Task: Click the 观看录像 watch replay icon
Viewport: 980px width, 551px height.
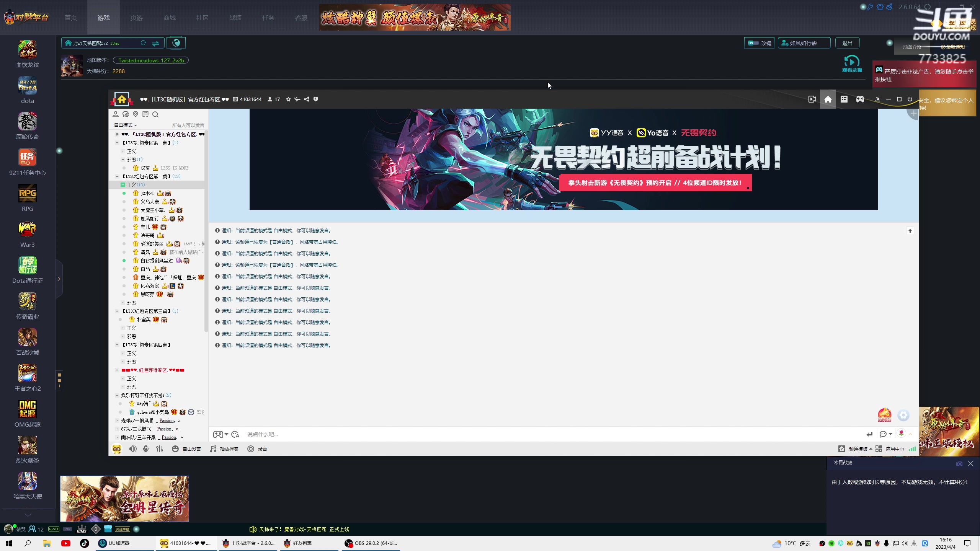Action: [852, 64]
